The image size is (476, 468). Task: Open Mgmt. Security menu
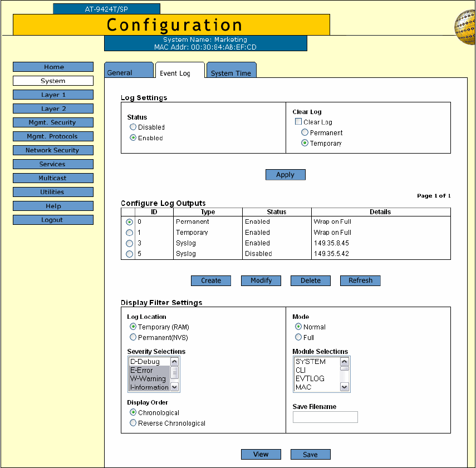click(x=53, y=122)
